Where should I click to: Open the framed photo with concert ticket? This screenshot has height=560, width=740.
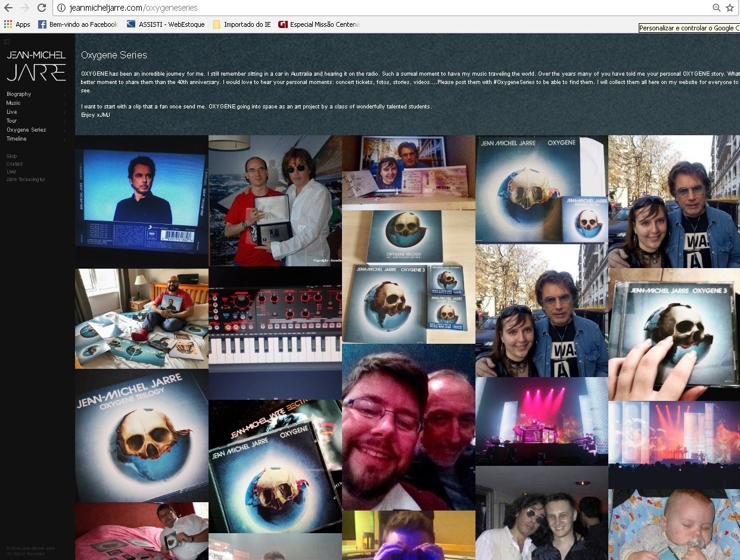pyautogui.click(x=409, y=173)
